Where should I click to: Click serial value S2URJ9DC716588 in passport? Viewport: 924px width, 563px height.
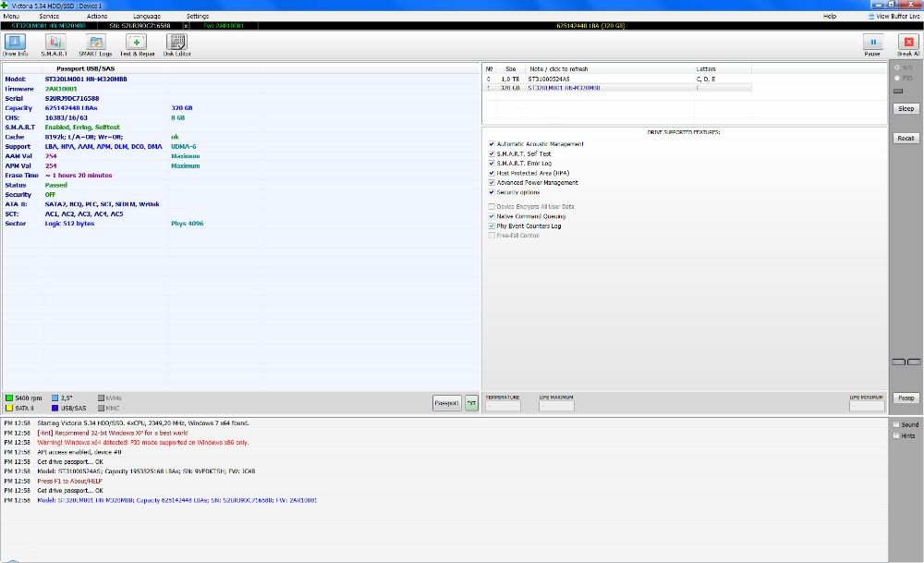click(x=72, y=98)
